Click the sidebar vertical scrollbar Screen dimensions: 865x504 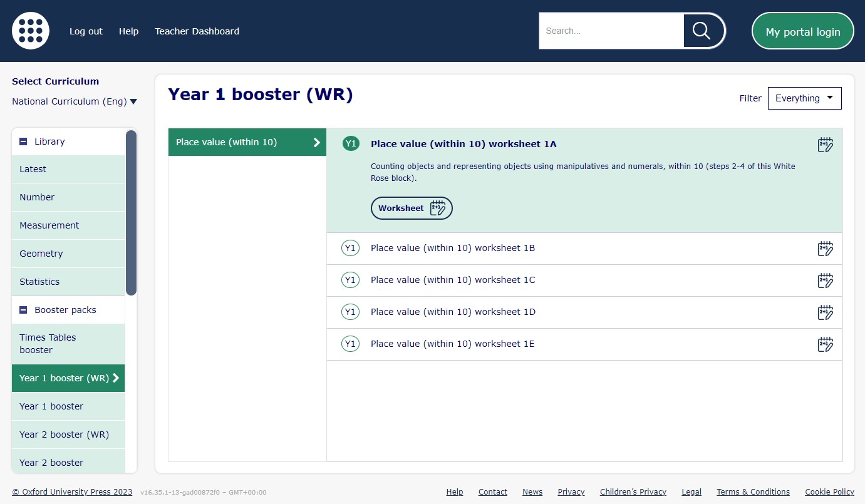131,213
